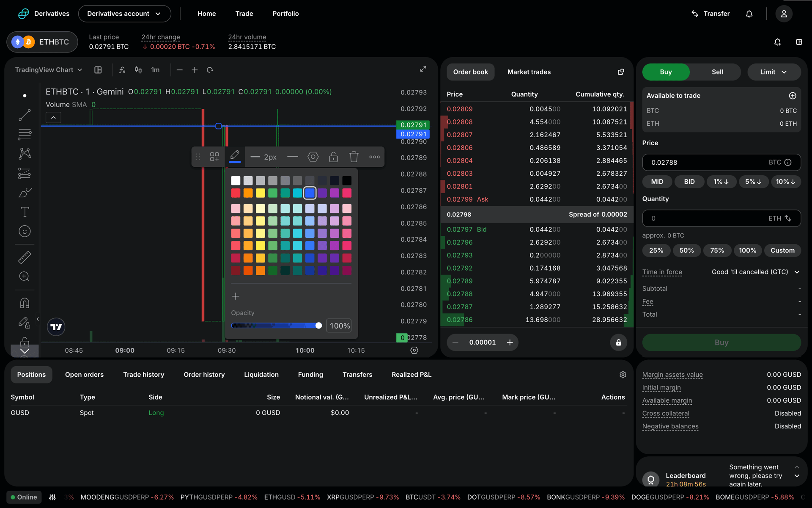The image size is (812, 508).
Task: Lock the order book price grouping
Action: coord(618,342)
